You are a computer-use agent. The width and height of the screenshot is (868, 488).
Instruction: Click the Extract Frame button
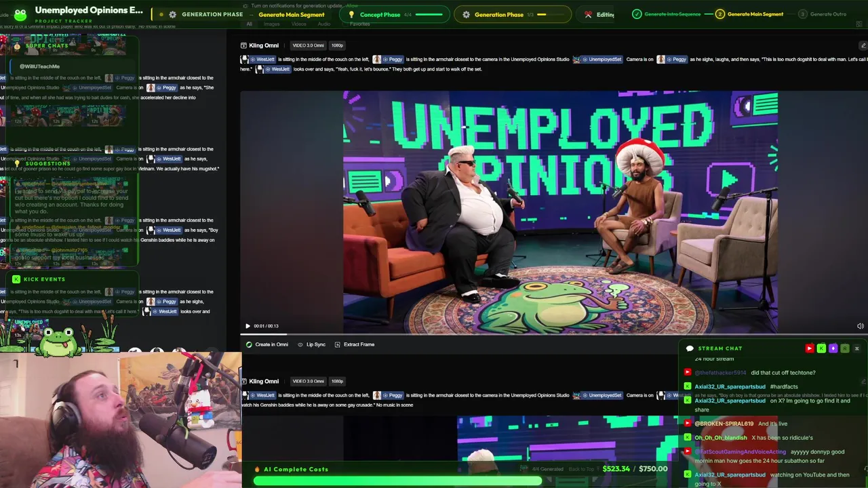(354, 344)
